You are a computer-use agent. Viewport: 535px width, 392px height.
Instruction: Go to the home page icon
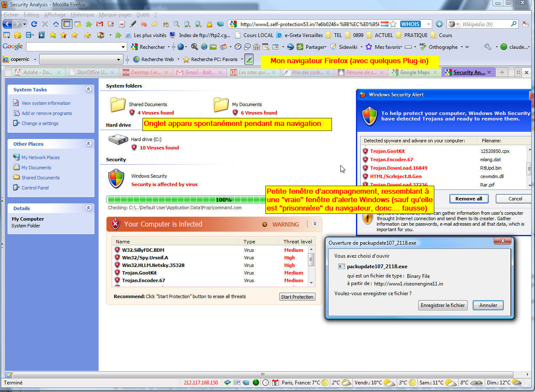[x=56, y=24]
